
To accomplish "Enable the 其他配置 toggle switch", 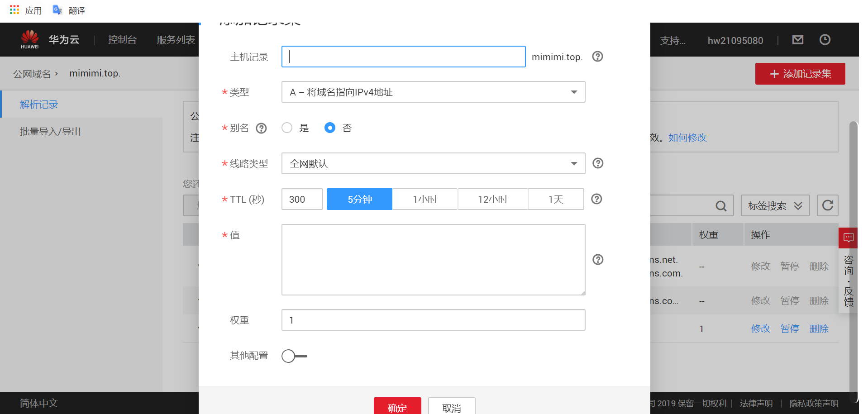I will (294, 356).
